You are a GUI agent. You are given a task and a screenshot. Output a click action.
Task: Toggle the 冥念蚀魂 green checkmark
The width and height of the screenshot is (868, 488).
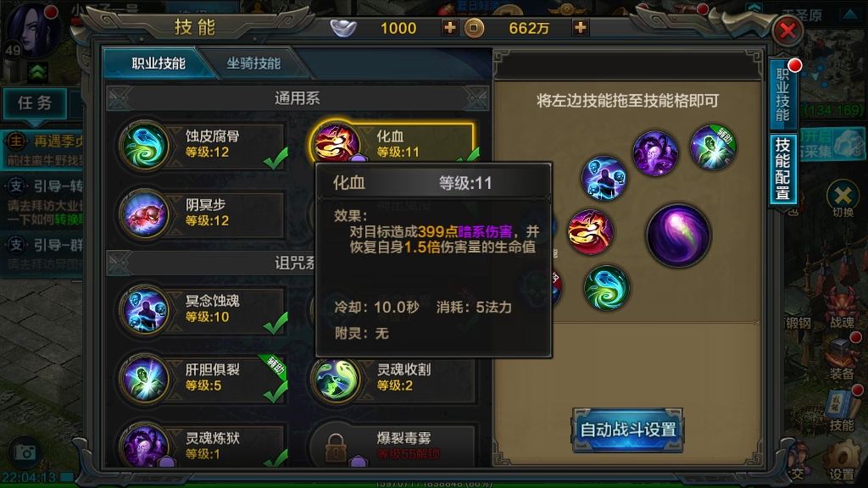point(275,323)
